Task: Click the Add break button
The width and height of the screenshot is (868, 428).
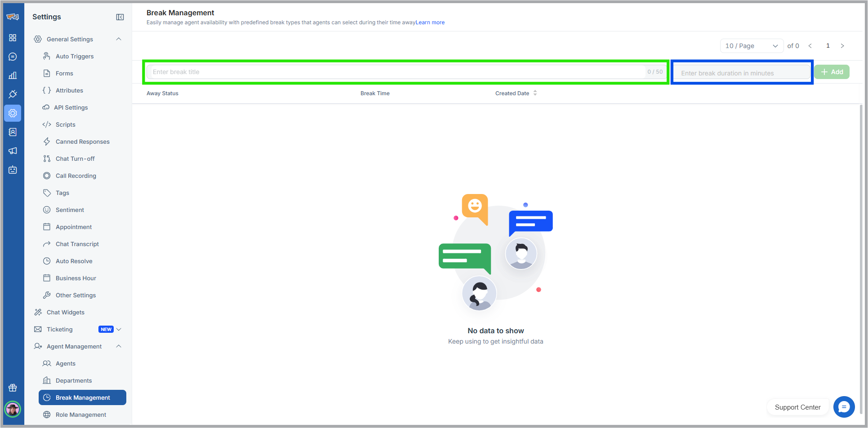Action: [x=832, y=72]
